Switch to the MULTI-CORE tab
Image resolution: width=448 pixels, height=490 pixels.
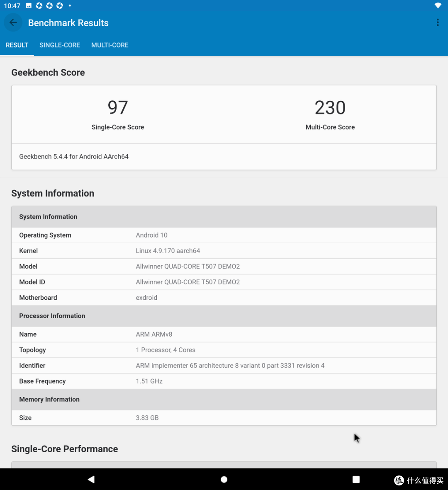[x=110, y=45]
